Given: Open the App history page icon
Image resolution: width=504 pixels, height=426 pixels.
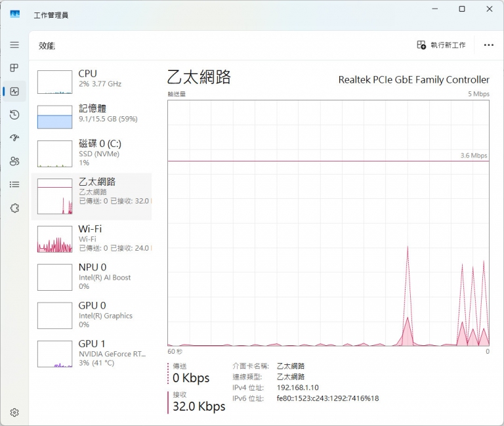Looking at the screenshot, I should [x=14, y=115].
